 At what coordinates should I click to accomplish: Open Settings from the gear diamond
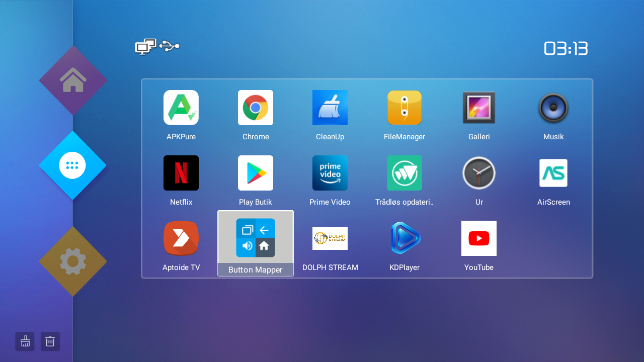(73, 261)
